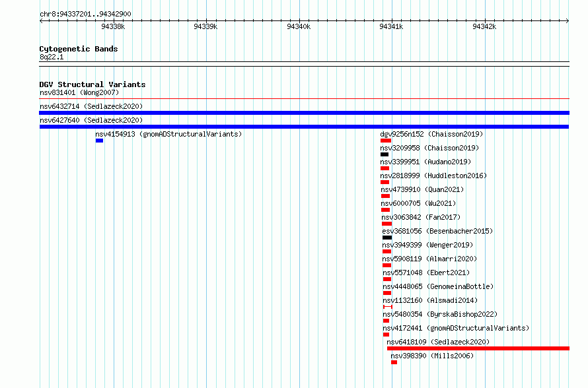Open nsv2818999 (Huddleston2016) label
588x388 pixels.
point(433,176)
